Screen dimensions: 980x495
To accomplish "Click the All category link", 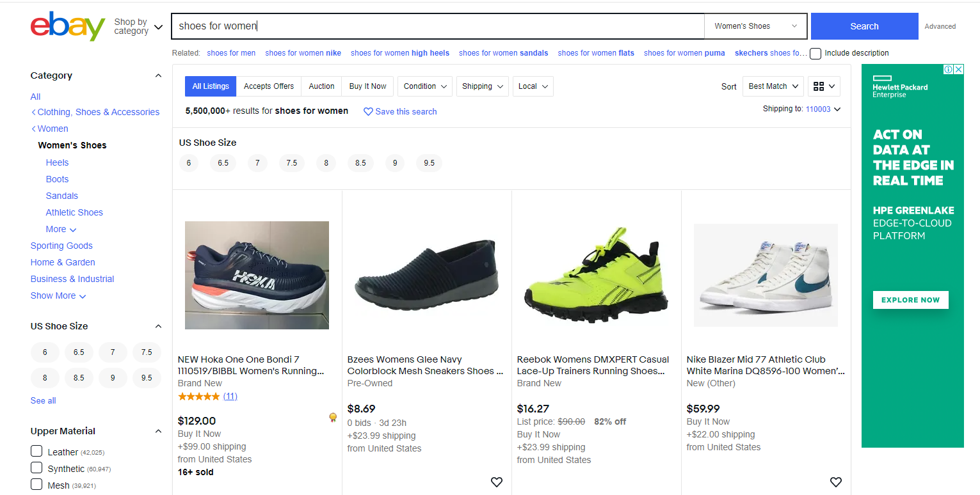I will [x=35, y=97].
